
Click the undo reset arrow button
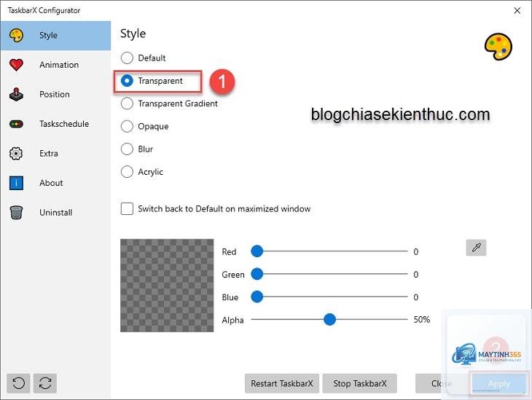[18, 383]
